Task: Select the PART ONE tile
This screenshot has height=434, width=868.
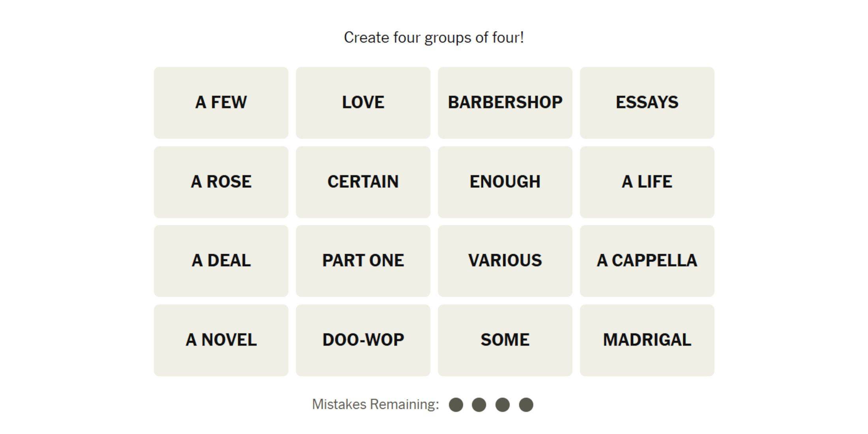Action: [x=363, y=259]
